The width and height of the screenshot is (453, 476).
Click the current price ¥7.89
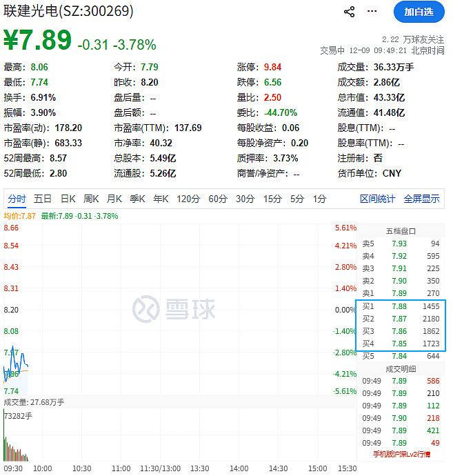click(37, 40)
